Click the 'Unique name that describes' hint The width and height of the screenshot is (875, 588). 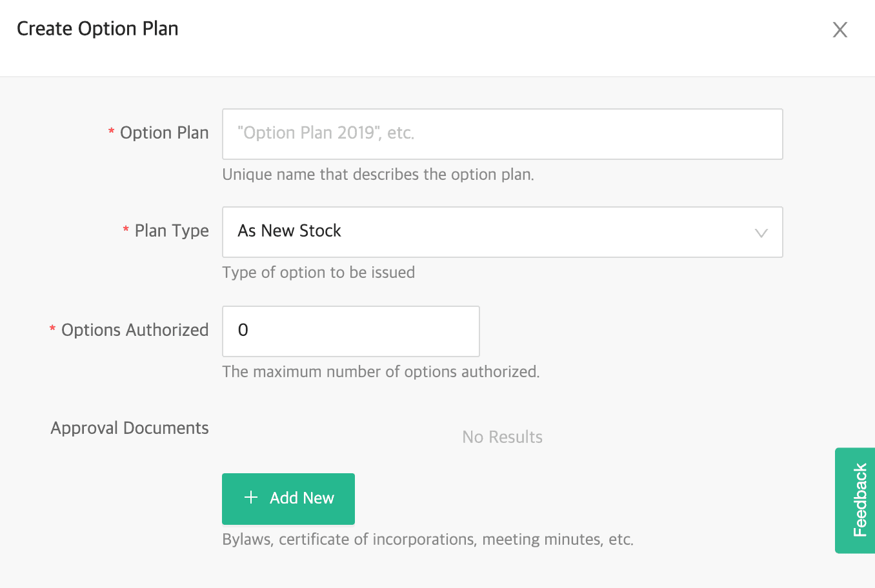[x=378, y=175]
